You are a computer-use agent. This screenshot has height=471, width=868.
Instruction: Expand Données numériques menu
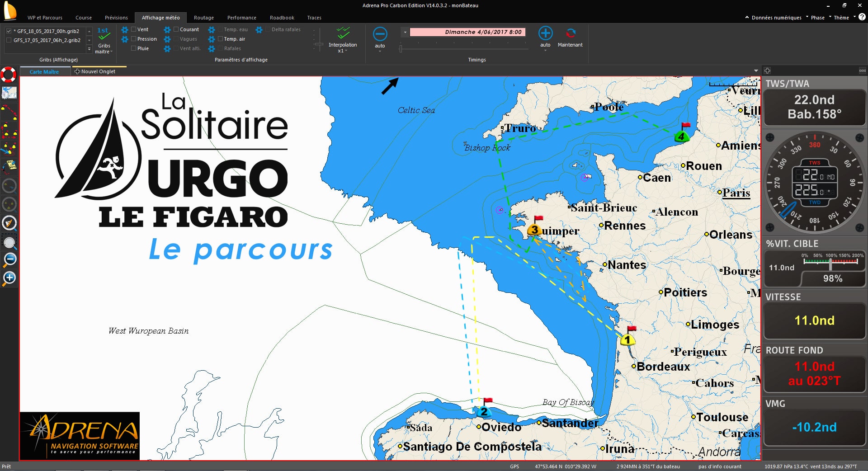(x=776, y=18)
